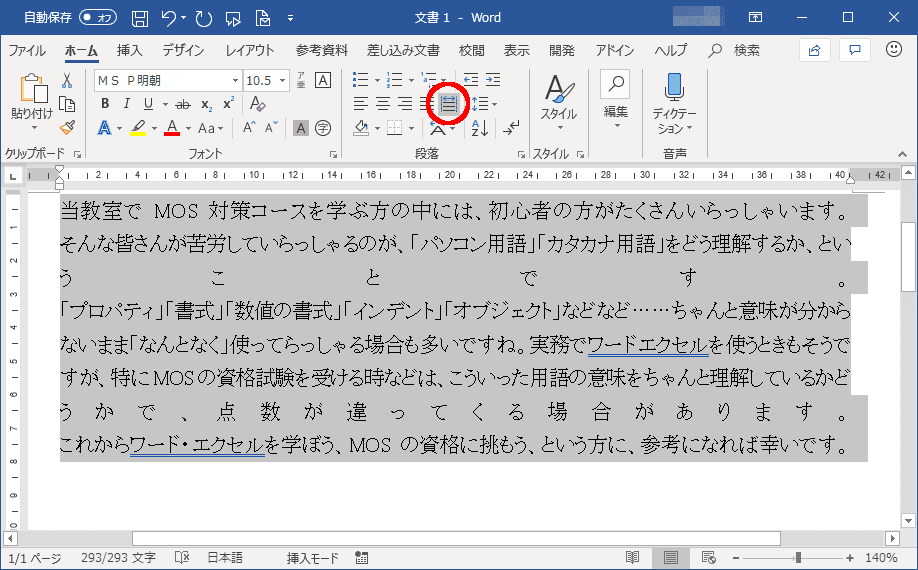
Task: Collapse the ribbon with chevron arrow
Action: tap(902, 154)
